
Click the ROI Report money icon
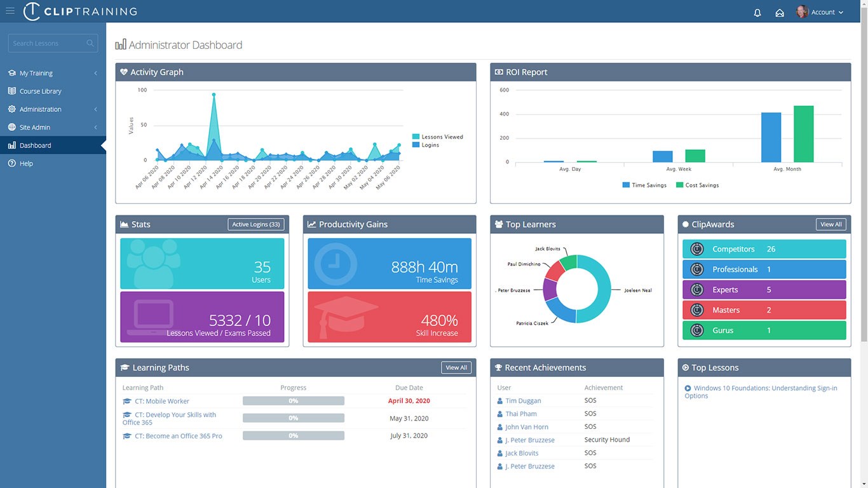(x=499, y=72)
